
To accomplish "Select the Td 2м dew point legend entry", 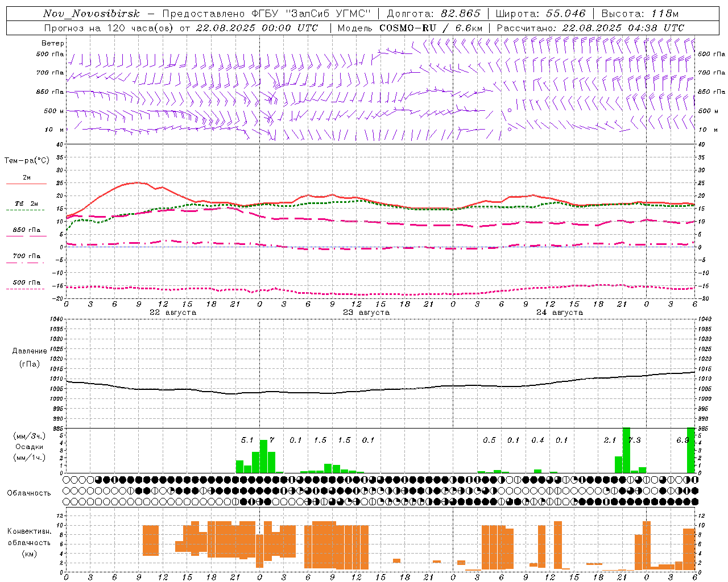I will 26,203.
